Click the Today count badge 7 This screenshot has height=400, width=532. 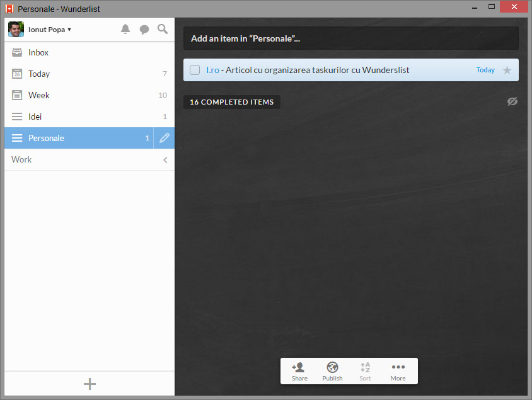[x=165, y=74]
